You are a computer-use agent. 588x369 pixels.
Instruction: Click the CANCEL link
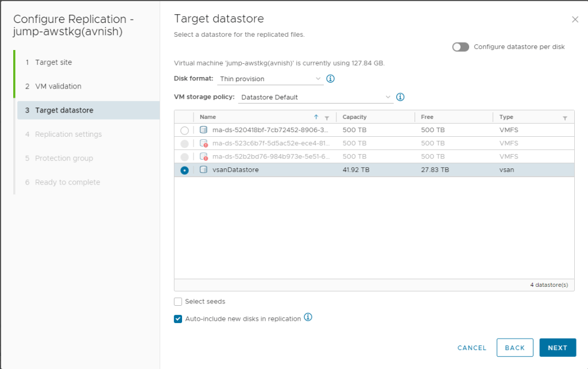pyautogui.click(x=472, y=348)
